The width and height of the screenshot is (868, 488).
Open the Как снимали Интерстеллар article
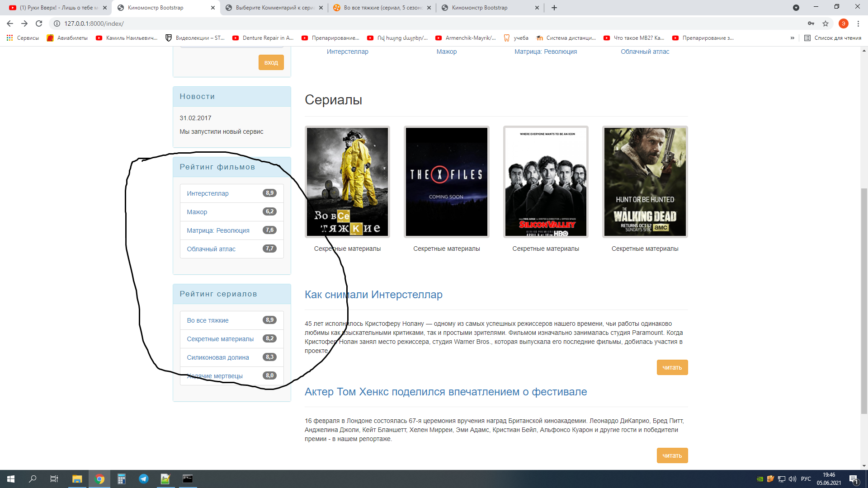(x=373, y=295)
